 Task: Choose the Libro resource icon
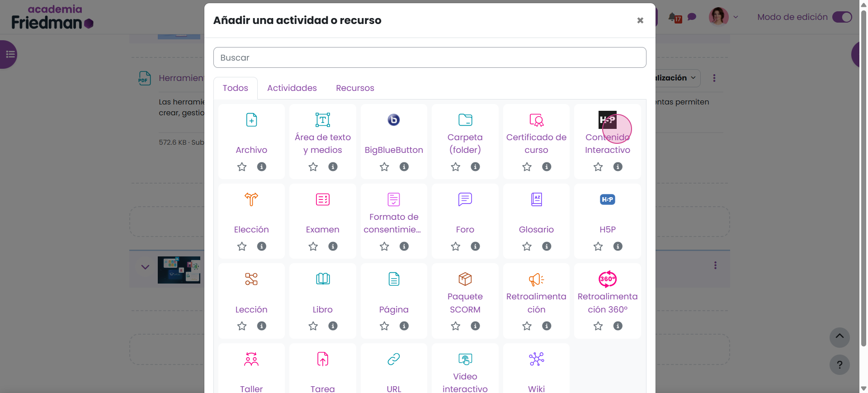click(x=323, y=279)
